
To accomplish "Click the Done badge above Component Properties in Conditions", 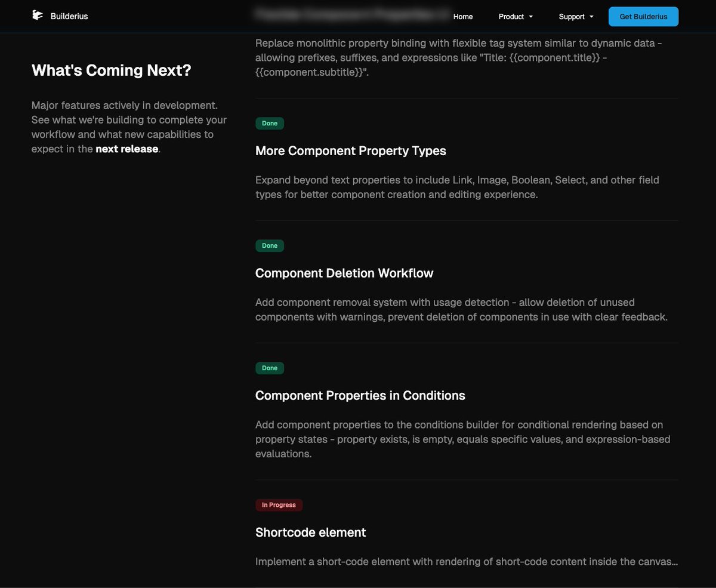I will pos(270,368).
